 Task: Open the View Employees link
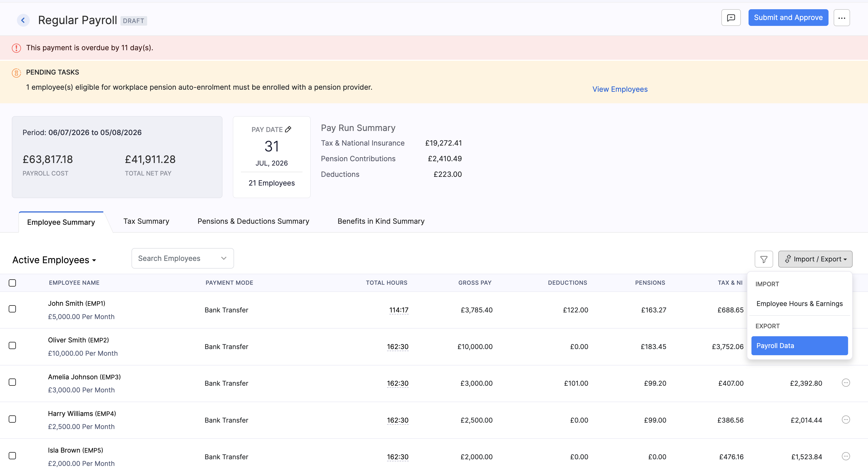(620, 89)
